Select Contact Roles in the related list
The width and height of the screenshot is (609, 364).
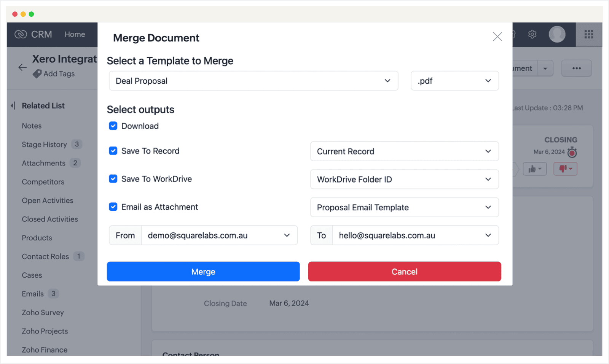(45, 256)
